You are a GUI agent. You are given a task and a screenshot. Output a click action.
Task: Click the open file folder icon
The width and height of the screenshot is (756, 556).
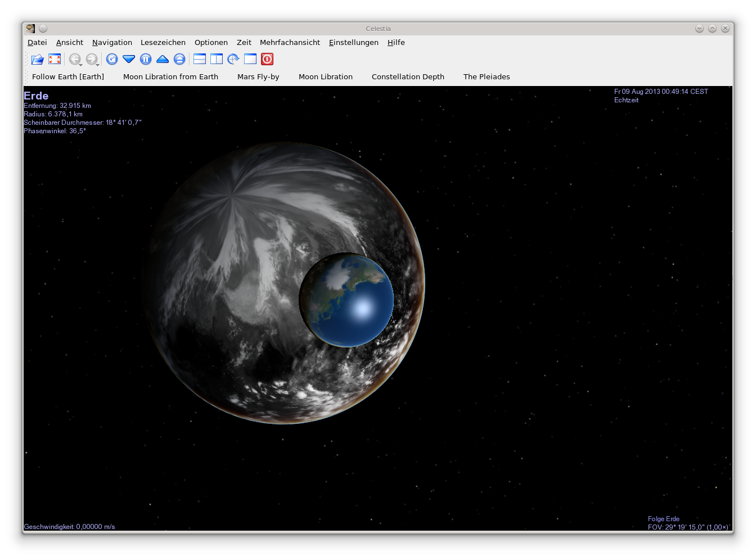point(38,59)
